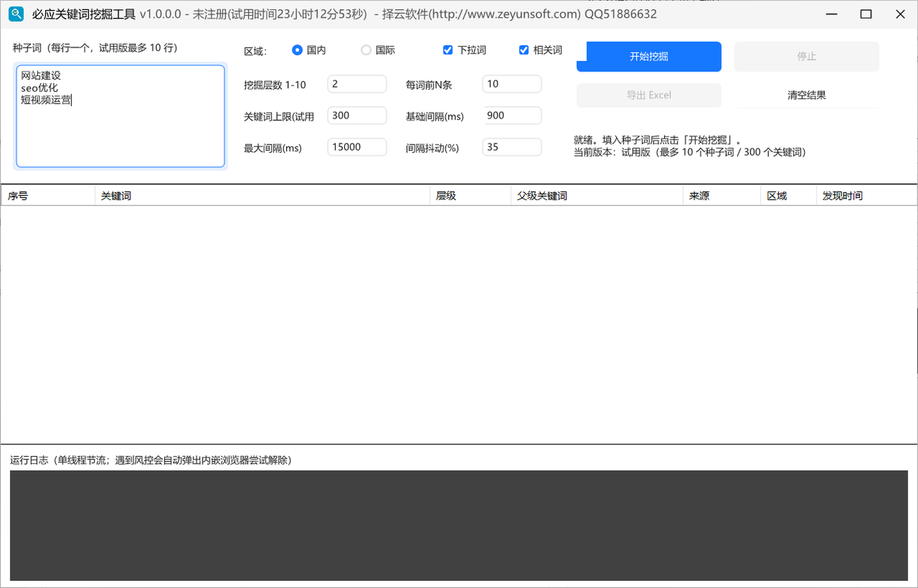
Task: Click inside the dark 运行日志 log area
Action: (x=459, y=525)
